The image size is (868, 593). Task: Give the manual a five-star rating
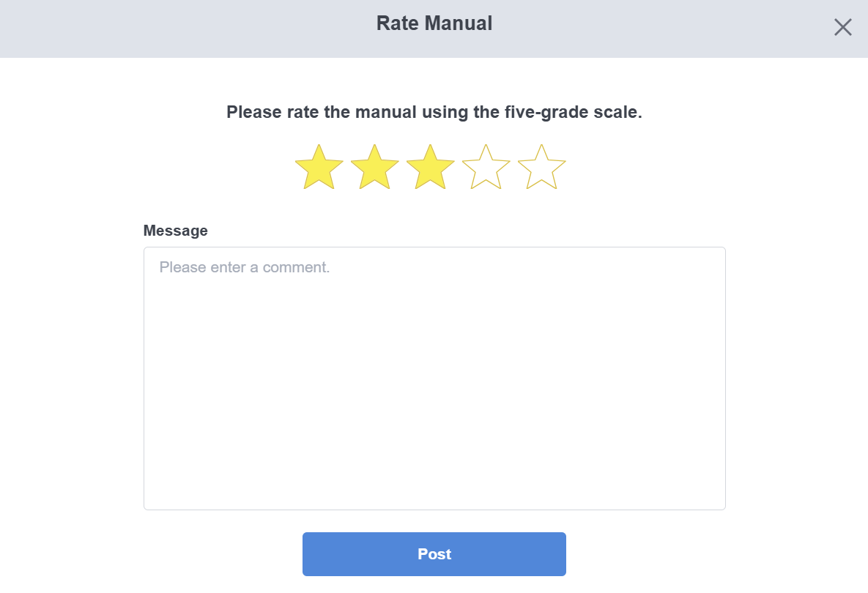click(x=542, y=168)
